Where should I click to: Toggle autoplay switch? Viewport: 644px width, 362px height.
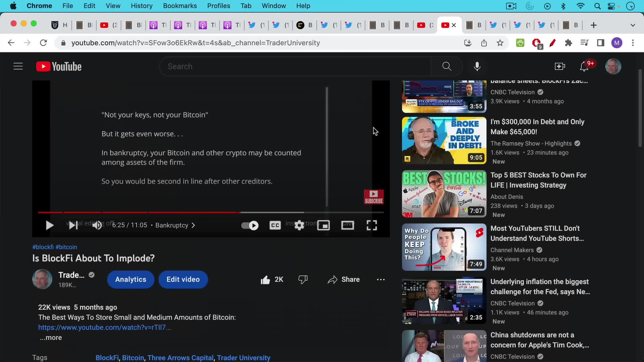[250, 225]
